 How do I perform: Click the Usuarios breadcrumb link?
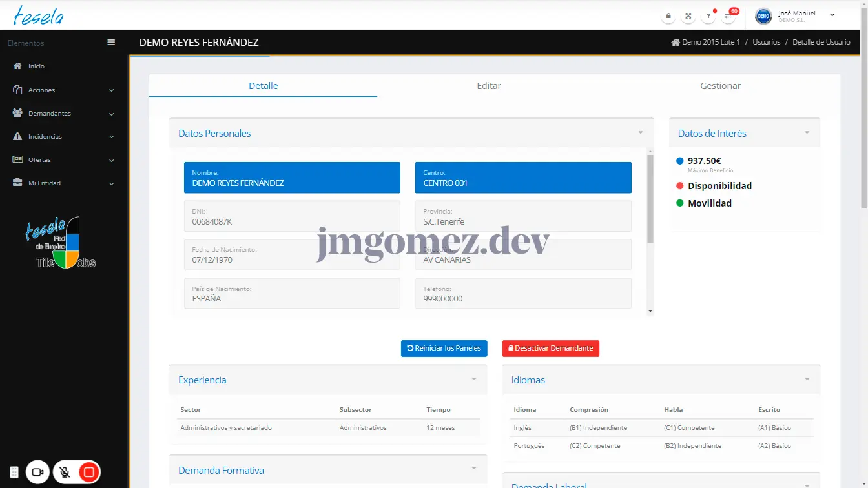coord(766,43)
